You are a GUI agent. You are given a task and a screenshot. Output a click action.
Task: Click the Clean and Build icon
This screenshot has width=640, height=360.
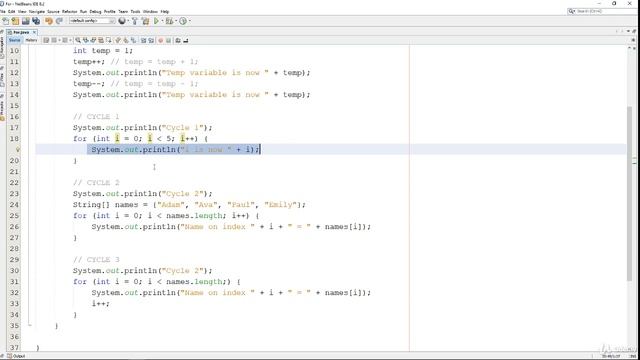[x=145, y=21]
